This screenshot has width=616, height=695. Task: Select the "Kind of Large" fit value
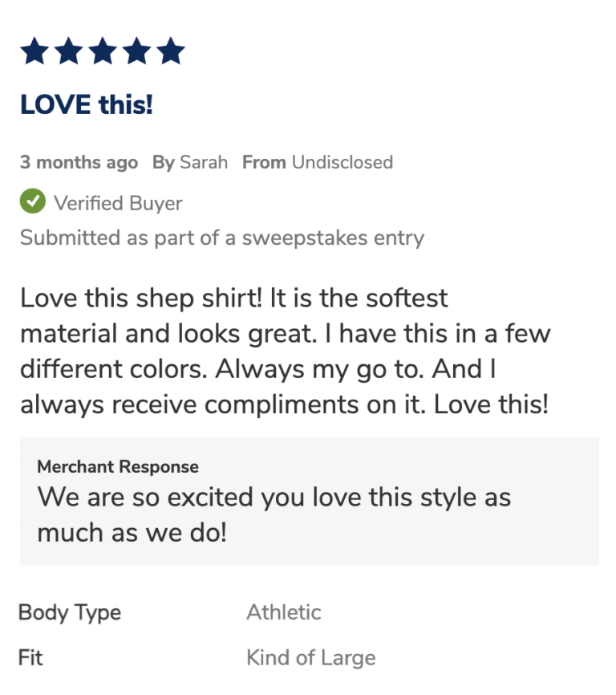click(310, 658)
